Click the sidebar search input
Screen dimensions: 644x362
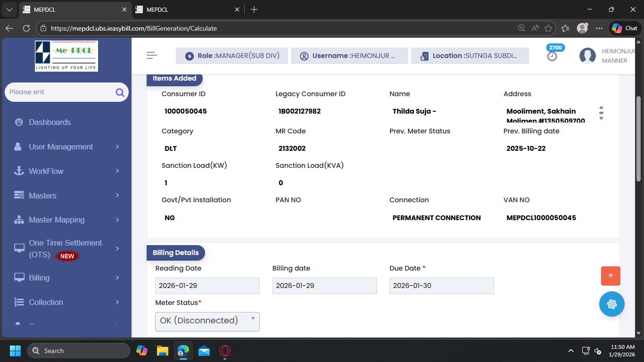59,92
